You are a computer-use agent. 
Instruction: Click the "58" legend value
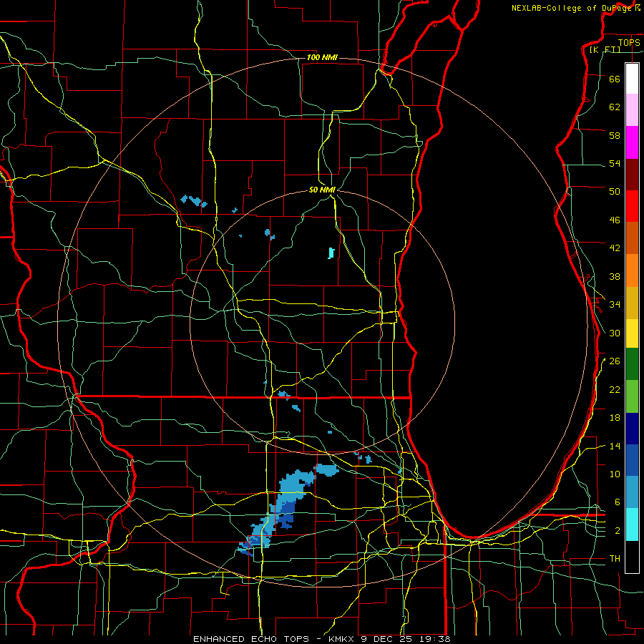pos(615,135)
